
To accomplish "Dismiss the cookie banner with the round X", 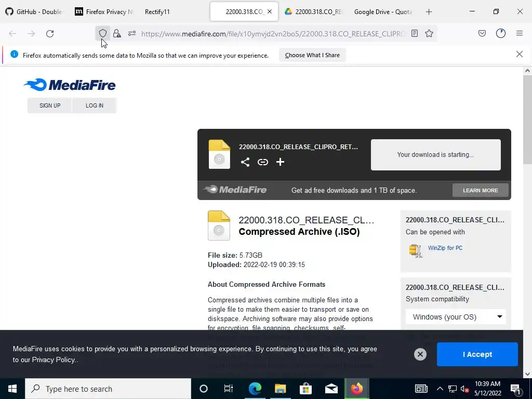I will point(420,354).
